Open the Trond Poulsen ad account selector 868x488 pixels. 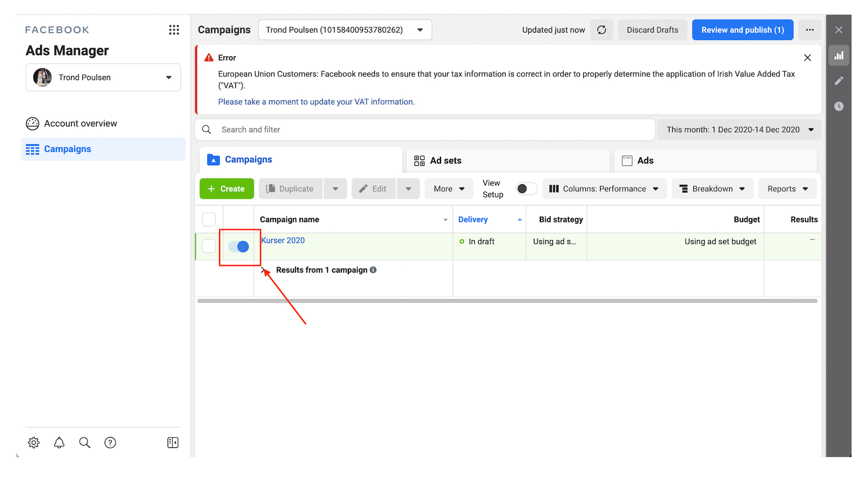(345, 30)
